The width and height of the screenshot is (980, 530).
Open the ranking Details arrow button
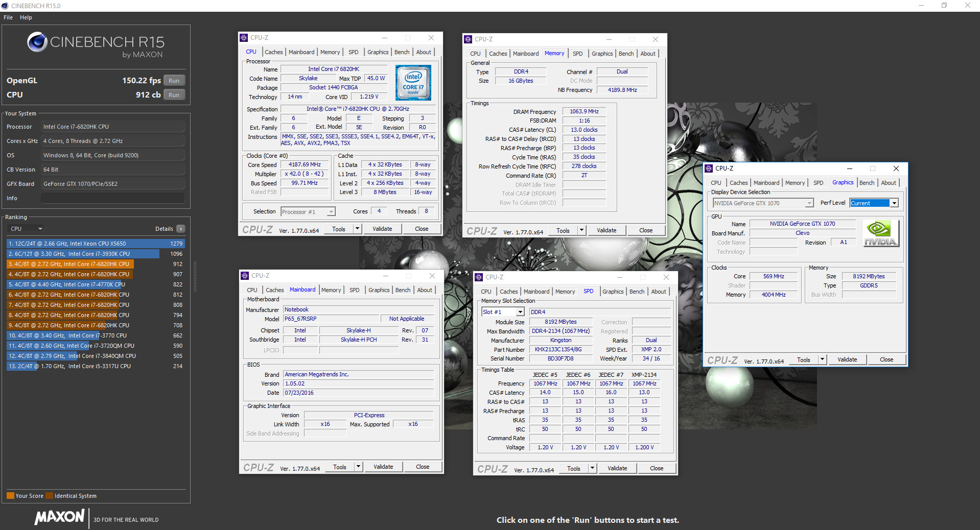point(181,229)
